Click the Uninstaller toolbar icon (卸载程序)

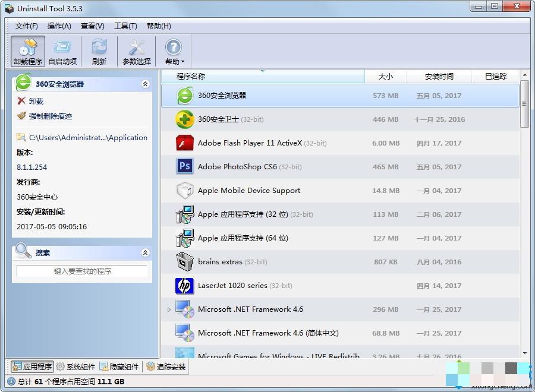point(28,51)
